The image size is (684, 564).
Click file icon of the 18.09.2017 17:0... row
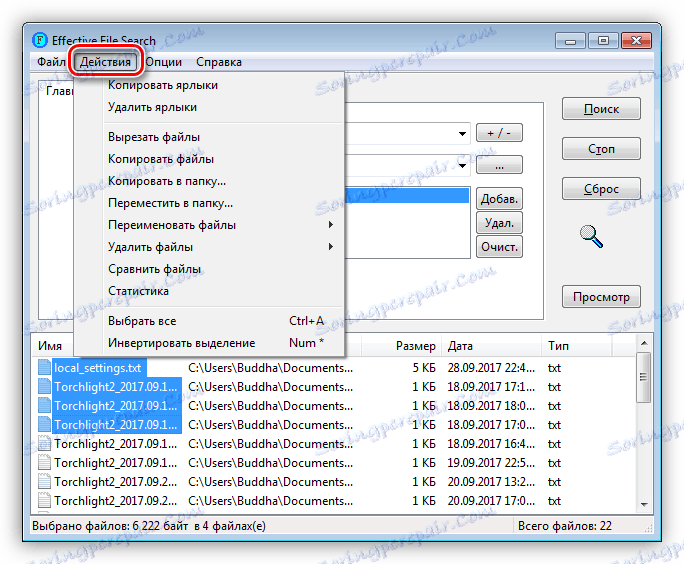click(44, 424)
